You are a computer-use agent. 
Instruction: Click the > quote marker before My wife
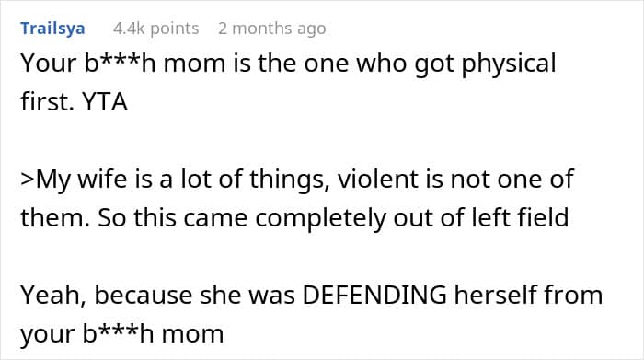28,180
